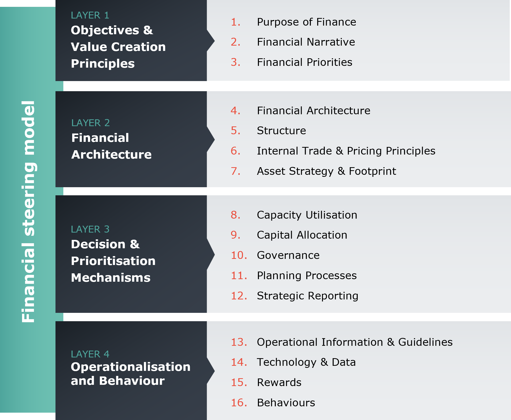Open "Strategic Reporting" in Layer 3
The width and height of the screenshot is (511, 420).
(x=307, y=296)
